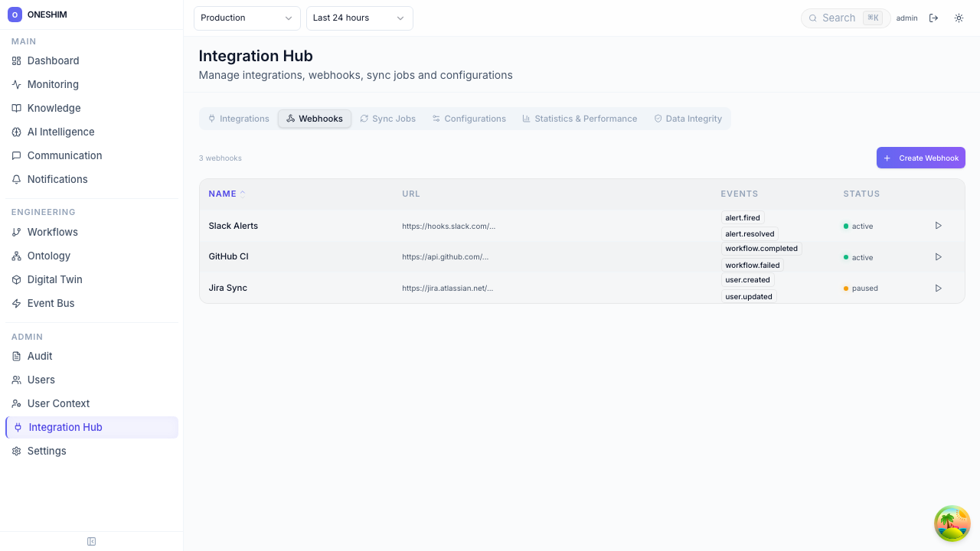Viewport: 980px width, 551px height.
Task: Toggle the Name column sort order
Action: point(225,194)
